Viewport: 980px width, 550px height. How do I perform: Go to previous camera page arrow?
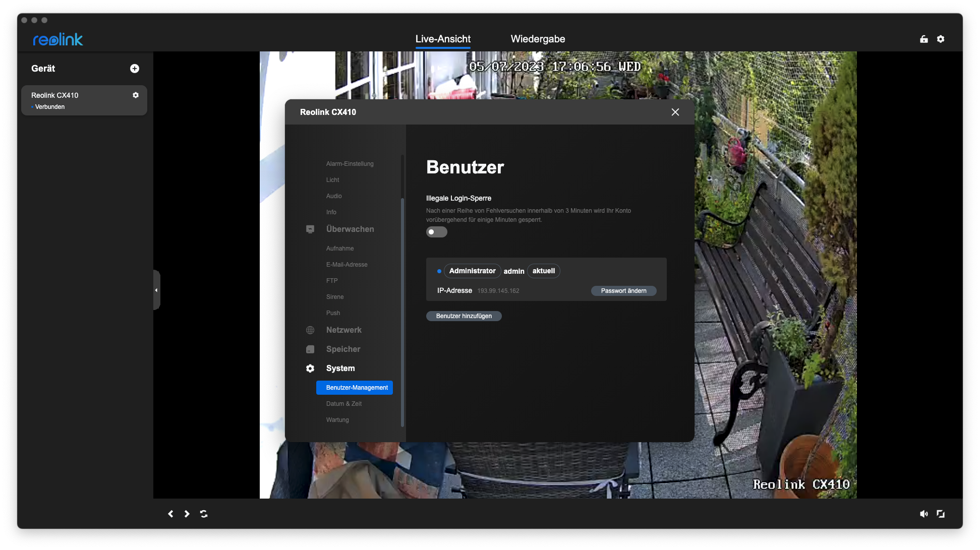tap(170, 514)
